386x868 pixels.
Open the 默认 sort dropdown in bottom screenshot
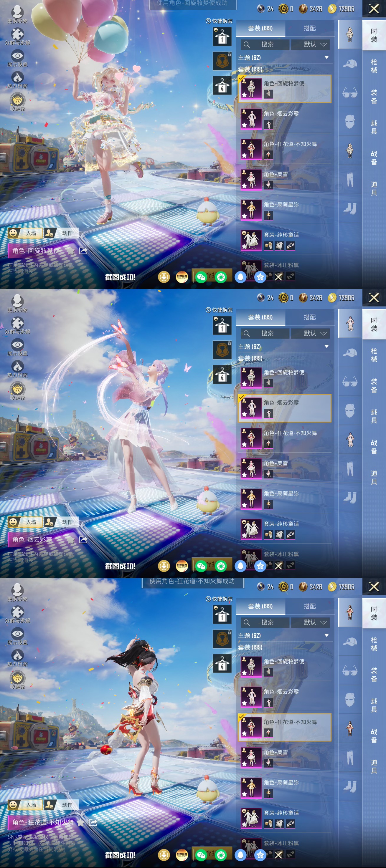tap(311, 623)
